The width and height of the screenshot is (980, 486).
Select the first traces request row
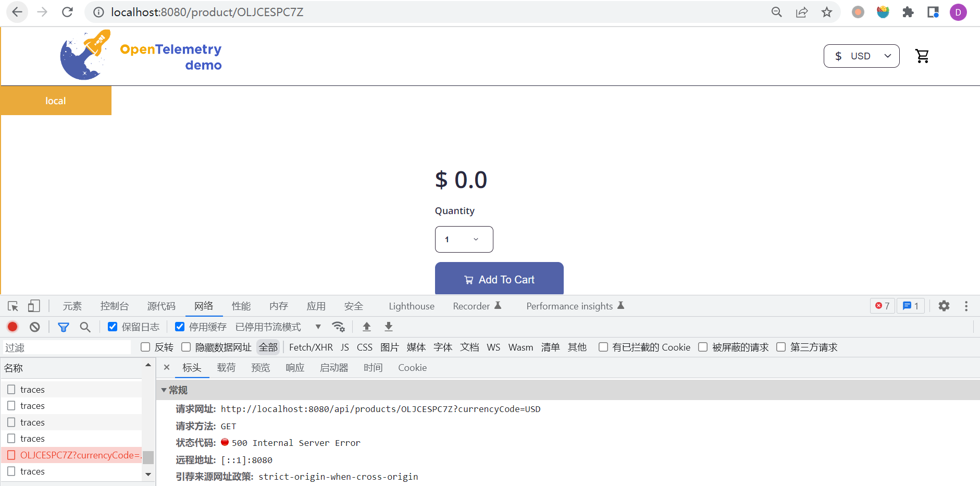71,390
